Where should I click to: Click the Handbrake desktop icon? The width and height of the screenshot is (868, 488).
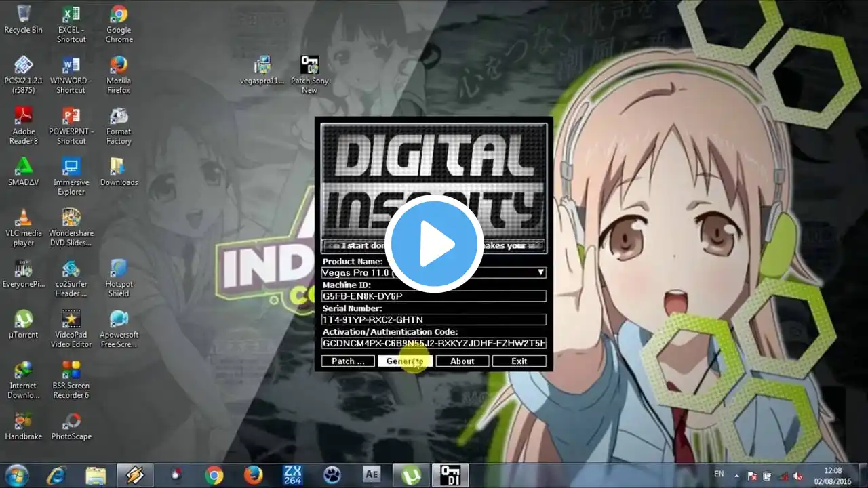(23, 426)
